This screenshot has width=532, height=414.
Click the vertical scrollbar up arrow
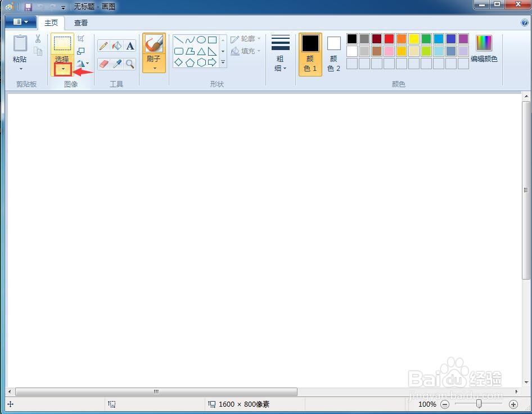(x=526, y=97)
